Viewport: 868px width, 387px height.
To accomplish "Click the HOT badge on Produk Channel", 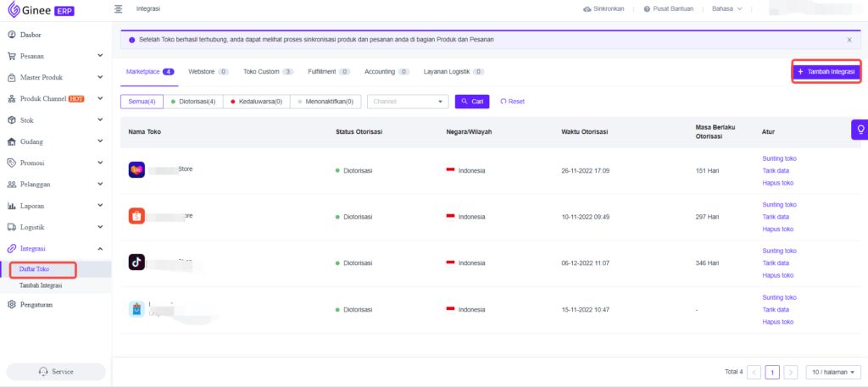I will point(76,99).
